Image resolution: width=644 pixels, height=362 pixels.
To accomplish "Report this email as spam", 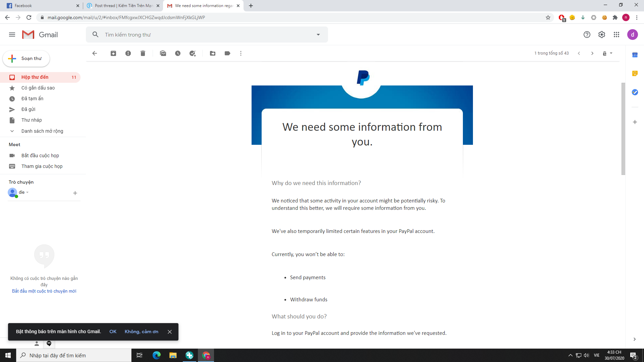I will point(128,53).
